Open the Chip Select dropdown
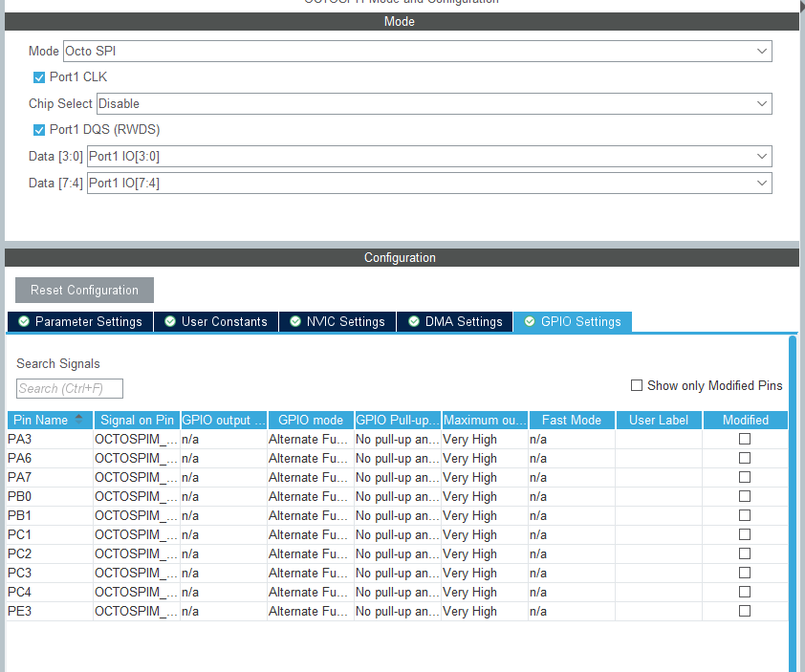 point(434,103)
